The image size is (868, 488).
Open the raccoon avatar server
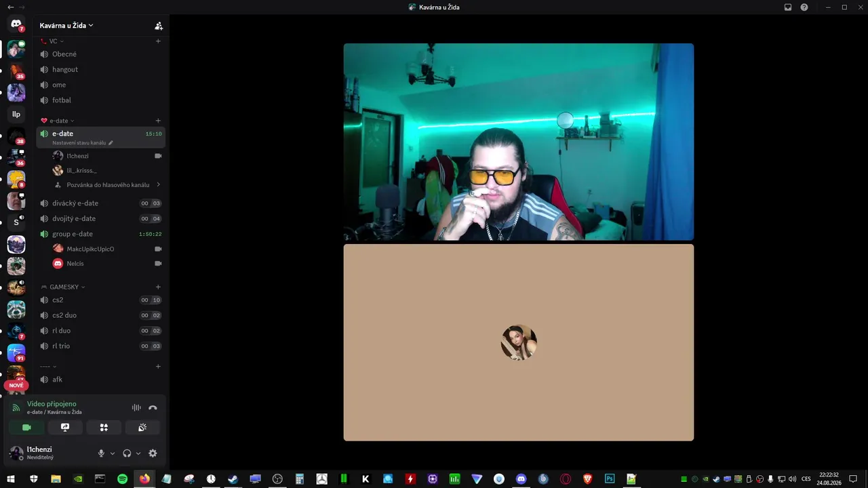point(16,309)
